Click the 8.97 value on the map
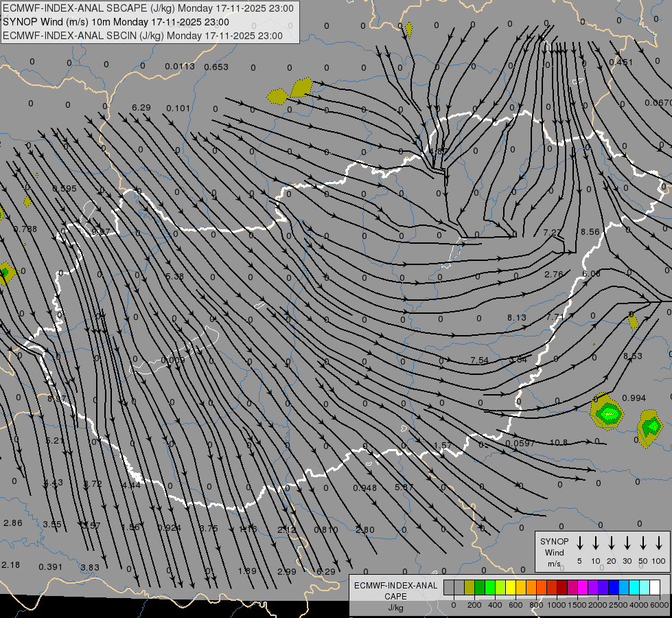This screenshot has width=672, height=618. (56, 398)
